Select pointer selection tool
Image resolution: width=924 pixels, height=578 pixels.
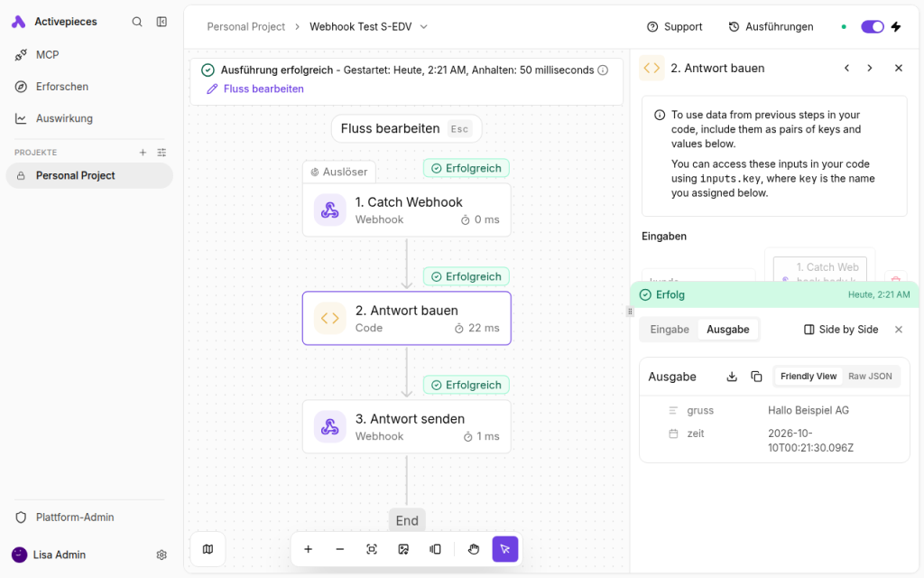pos(505,549)
